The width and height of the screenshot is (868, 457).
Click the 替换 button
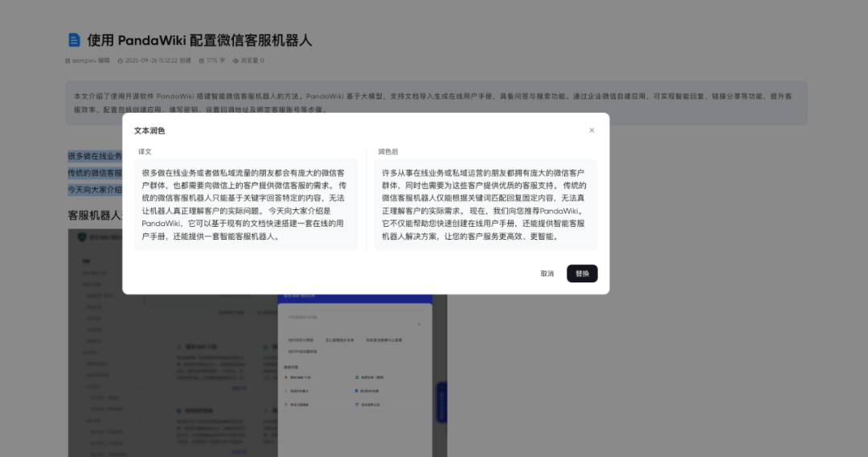coord(582,274)
